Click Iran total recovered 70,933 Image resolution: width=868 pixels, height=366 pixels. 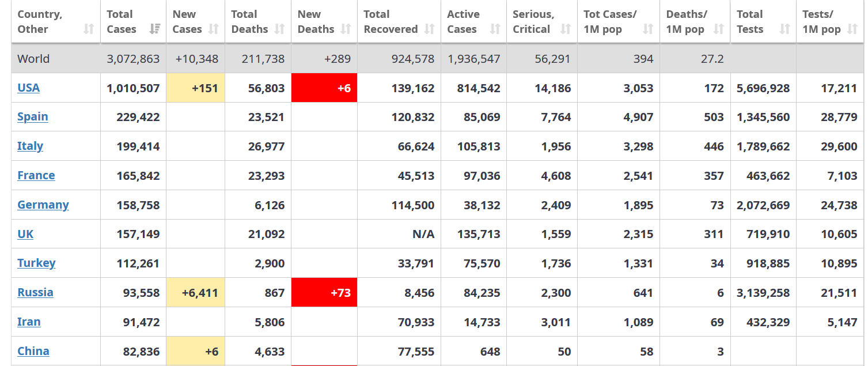[x=416, y=322]
